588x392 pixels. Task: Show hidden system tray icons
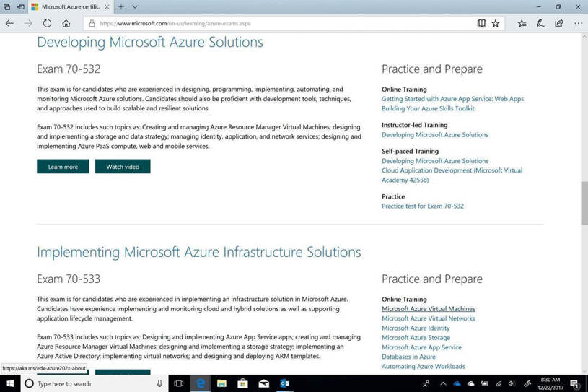tap(443, 383)
